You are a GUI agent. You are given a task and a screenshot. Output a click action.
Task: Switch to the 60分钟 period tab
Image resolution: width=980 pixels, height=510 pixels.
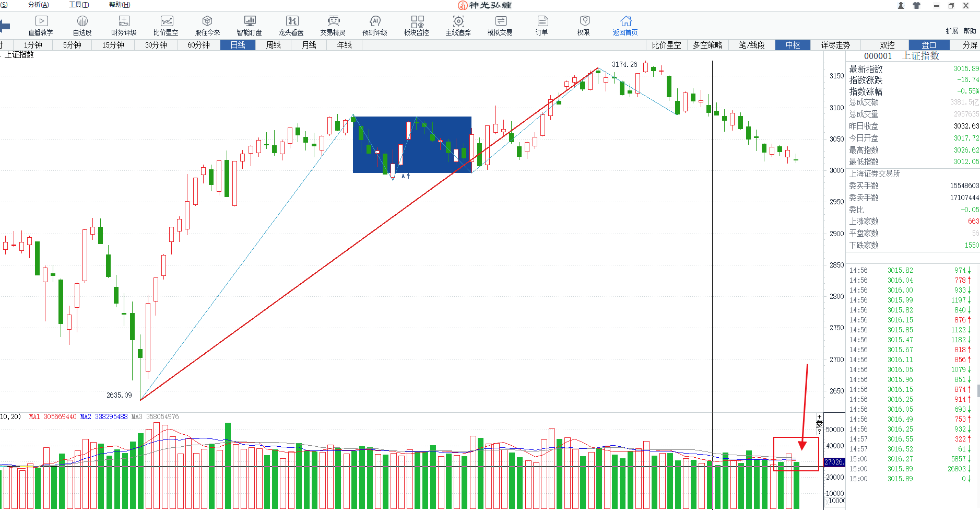pyautogui.click(x=199, y=45)
